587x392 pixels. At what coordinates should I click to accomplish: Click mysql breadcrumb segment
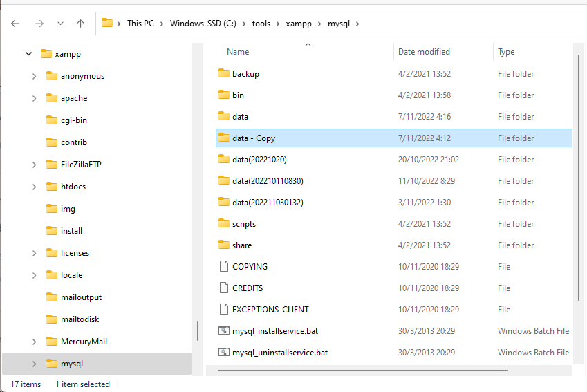[x=338, y=24]
